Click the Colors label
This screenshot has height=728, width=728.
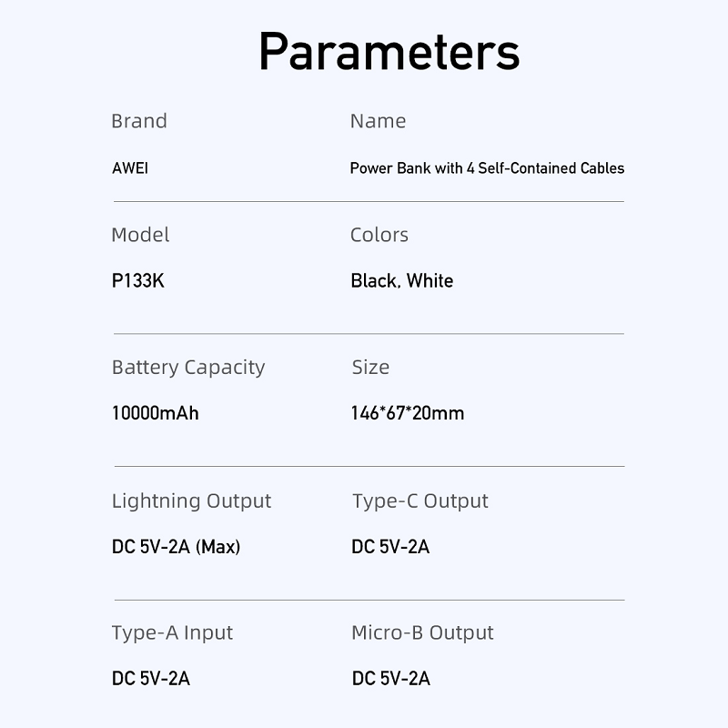[379, 235]
